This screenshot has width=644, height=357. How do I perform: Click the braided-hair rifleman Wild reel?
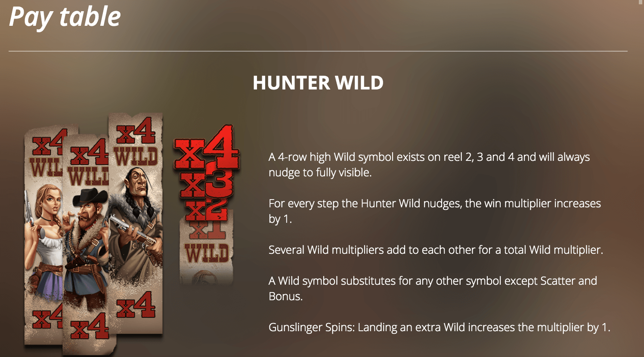pyautogui.click(x=136, y=224)
